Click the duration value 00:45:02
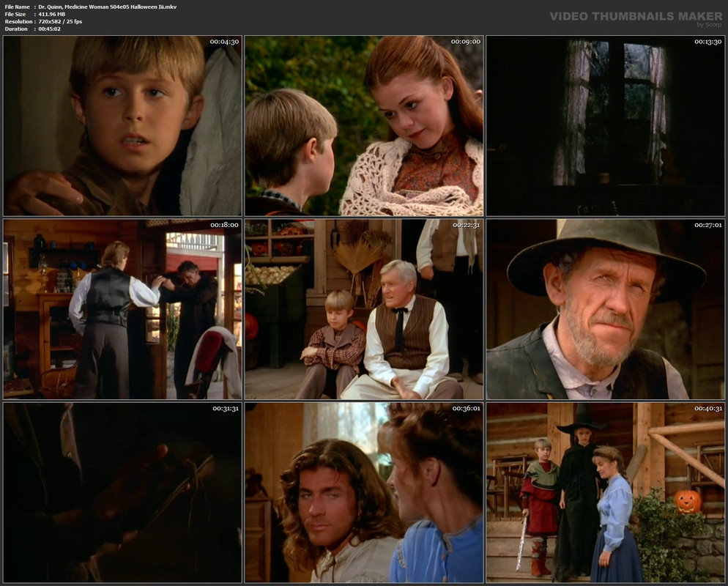Image resolution: width=728 pixels, height=586 pixels. pos(50,29)
